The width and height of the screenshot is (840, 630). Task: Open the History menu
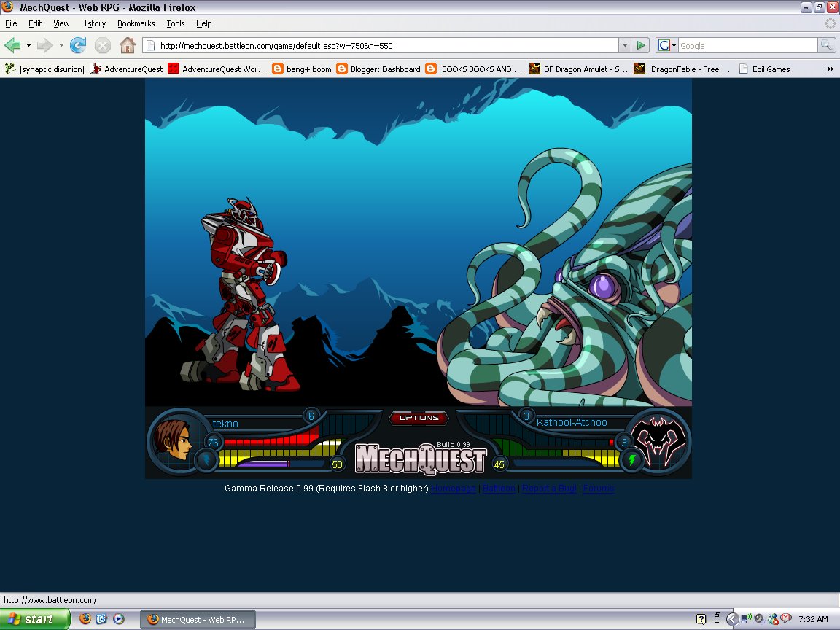coord(93,23)
